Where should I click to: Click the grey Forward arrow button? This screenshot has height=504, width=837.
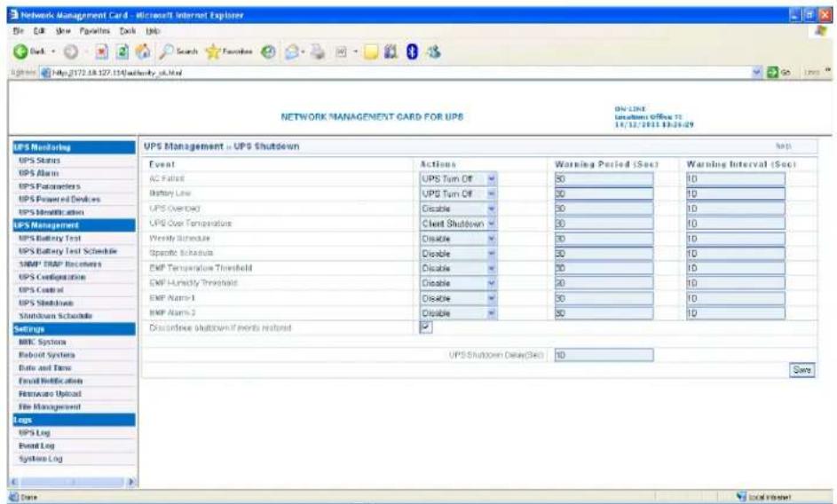click(x=70, y=51)
